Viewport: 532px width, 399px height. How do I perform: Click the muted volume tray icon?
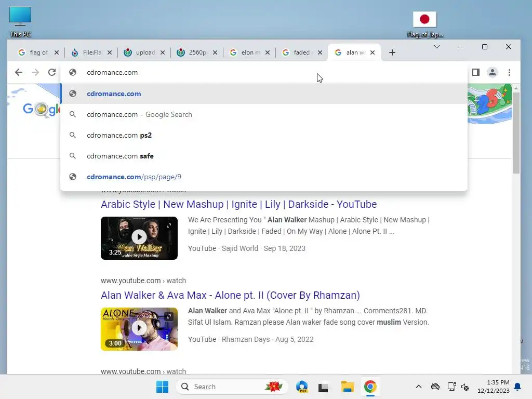click(465, 387)
